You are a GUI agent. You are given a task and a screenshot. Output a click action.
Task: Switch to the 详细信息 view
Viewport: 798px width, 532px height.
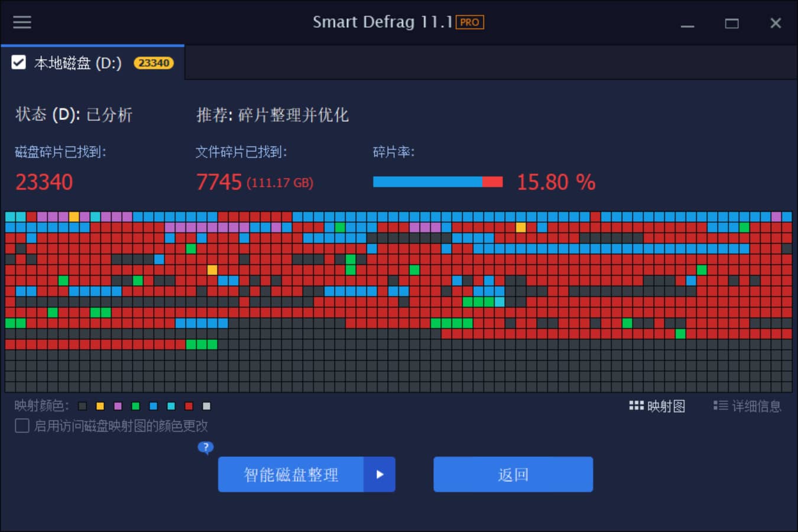pos(748,406)
